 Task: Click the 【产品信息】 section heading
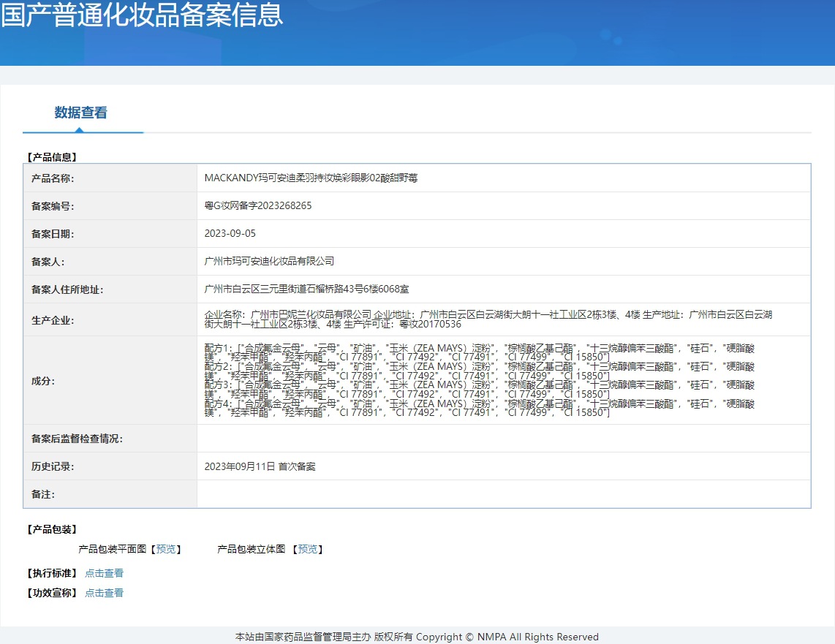tap(52, 157)
